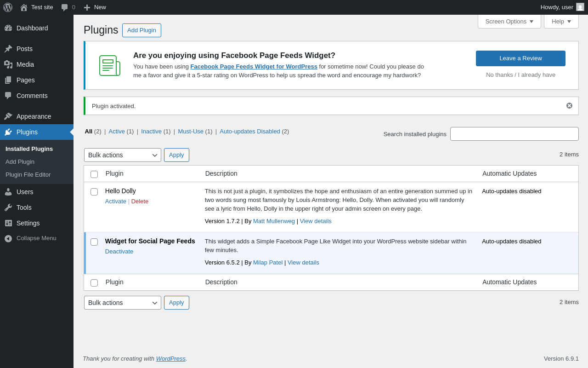Toggle the select-all checkbox in table header

(x=94, y=174)
